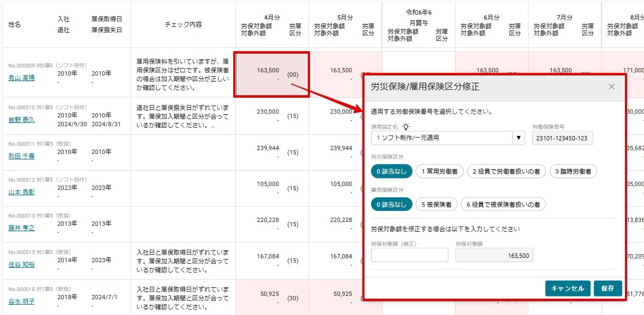Click the キャンセル button
The height and width of the screenshot is (315, 644).
pyautogui.click(x=568, y=288)
